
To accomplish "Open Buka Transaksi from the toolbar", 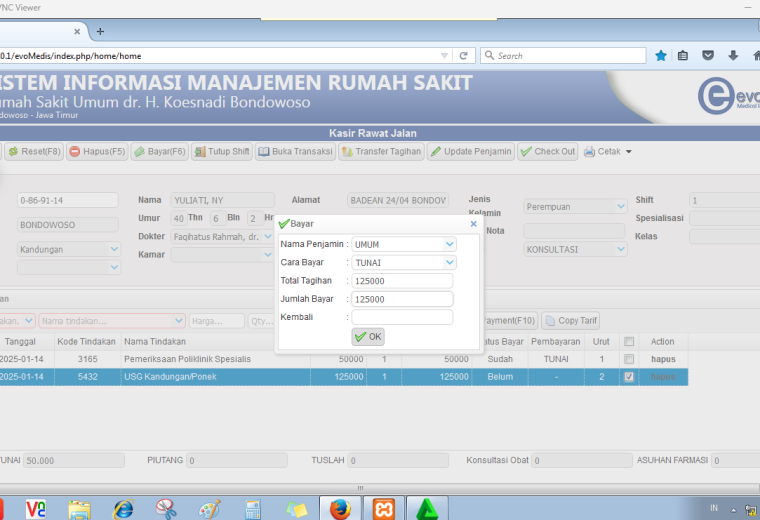I will [x=296, y=152].
